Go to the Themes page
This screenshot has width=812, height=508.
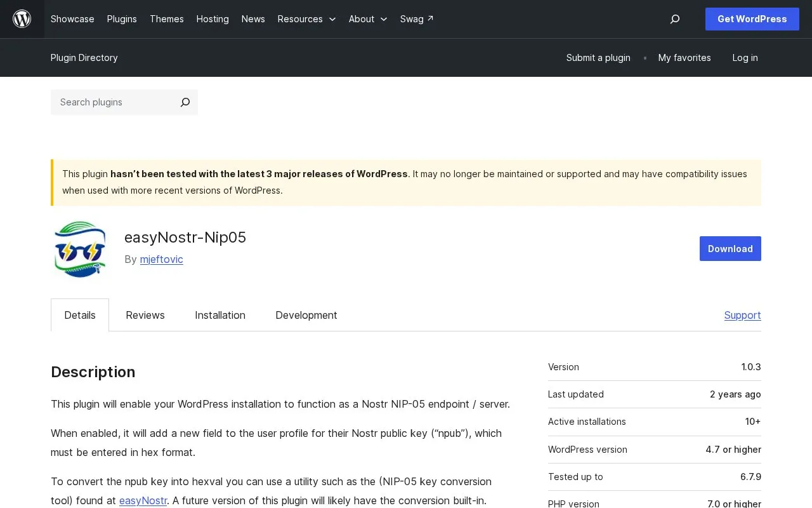(167, 19)
